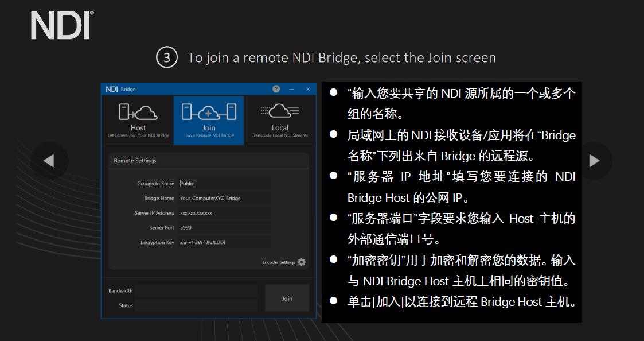Click the right navigation arrow

click(x=595, y=161)
